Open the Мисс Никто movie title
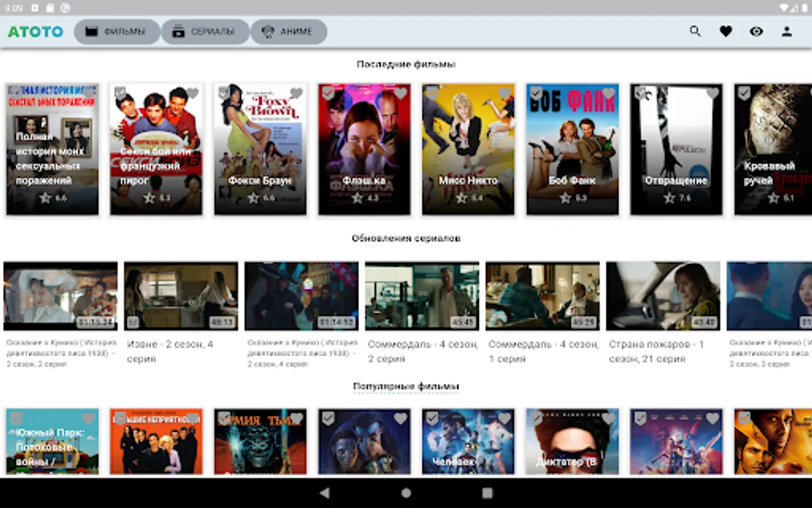The height and width of the screenshot is (508, 812). pyautogui.click(x=468, y=181)
